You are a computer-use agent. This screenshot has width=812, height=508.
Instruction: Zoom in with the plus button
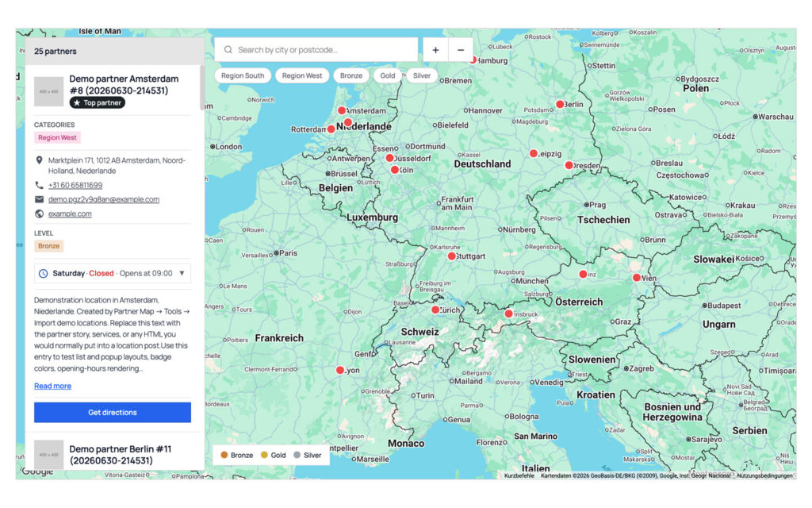[x=435, y=50]
